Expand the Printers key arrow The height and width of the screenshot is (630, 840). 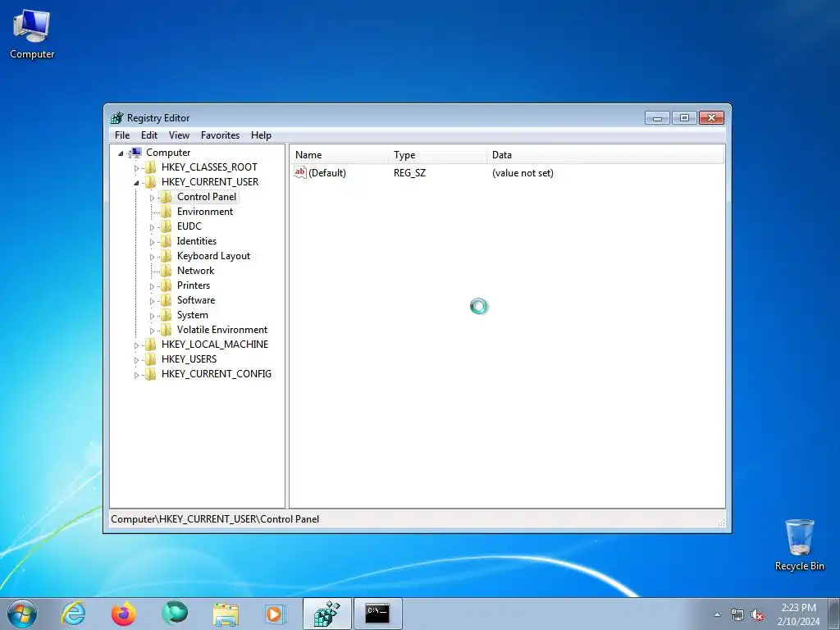click(152, 286)
